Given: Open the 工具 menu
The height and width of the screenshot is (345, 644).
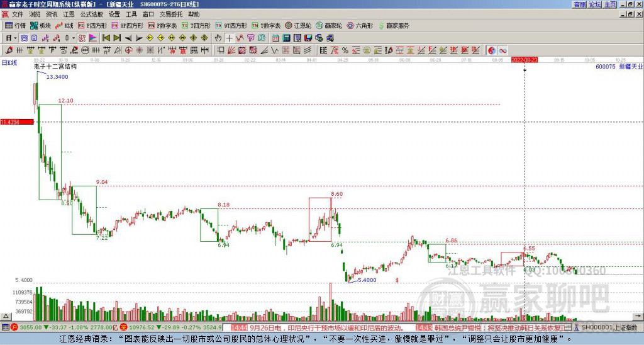Looking at the screenshot, I should 131,14.
